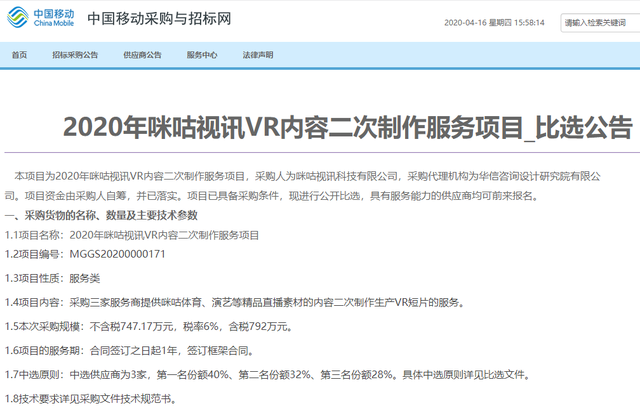This screenshot has height=410, width=640.
Task: Click the 1.5本次采购规模 line
Action: pyautogui.click(x=149, y=327)
